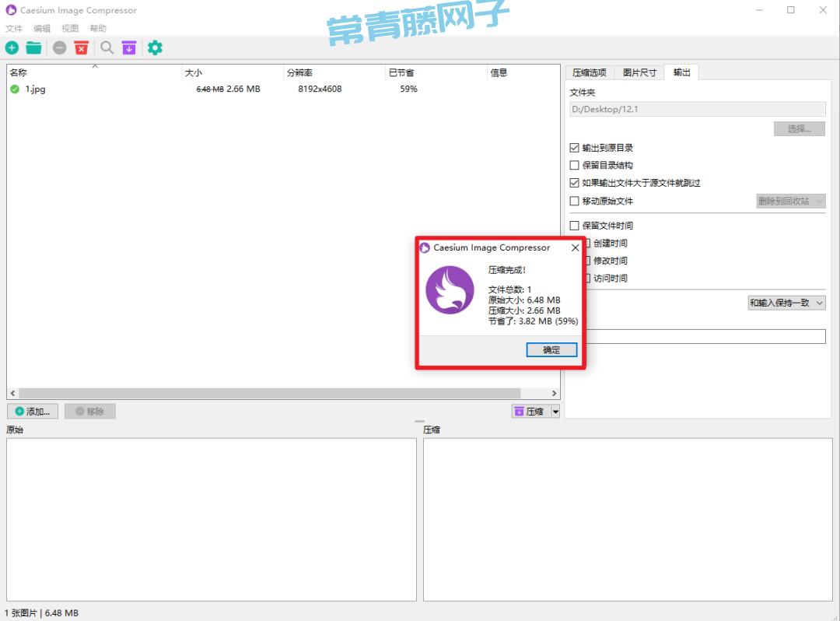Open the 和输入保持一致 dropdown

pos(786,303)
